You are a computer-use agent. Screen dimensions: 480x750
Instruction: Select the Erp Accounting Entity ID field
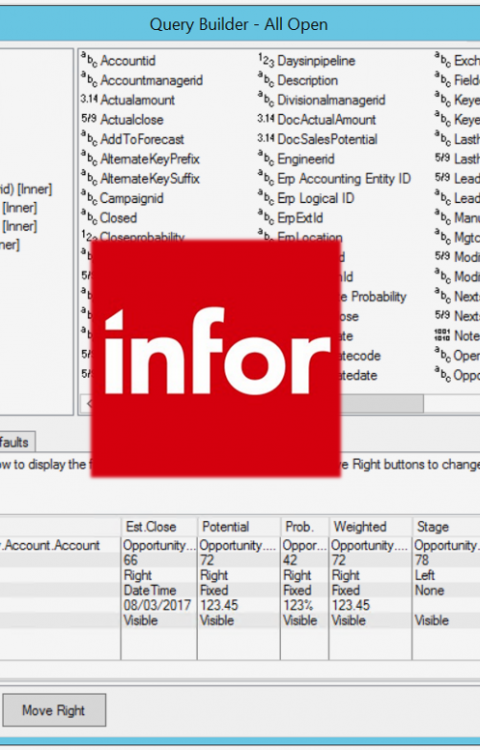tap(344, 178)
